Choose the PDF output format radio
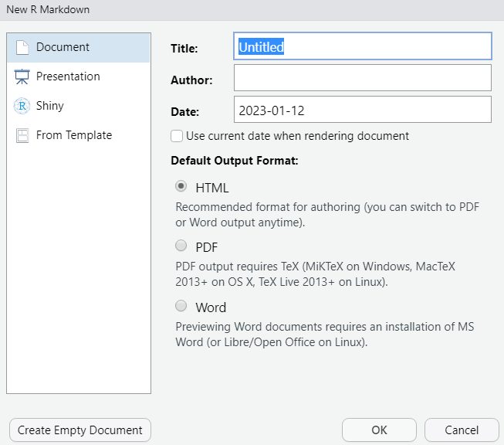 pos(181,246)
